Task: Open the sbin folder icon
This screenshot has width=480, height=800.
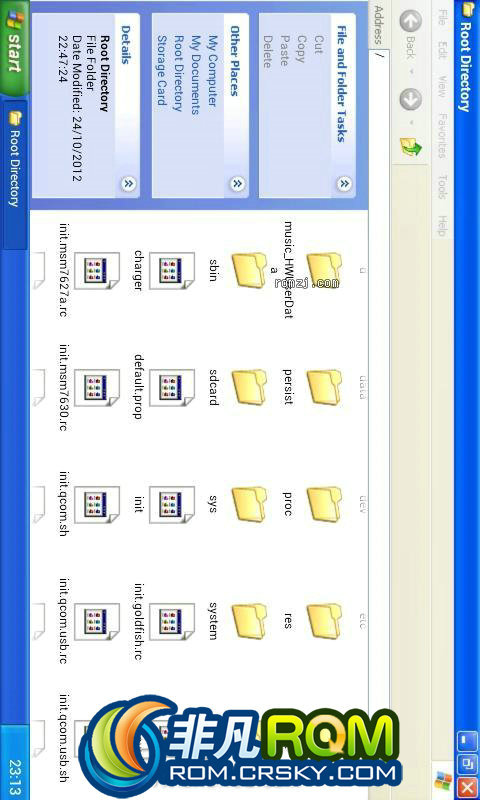Action: tap(249, 271)
